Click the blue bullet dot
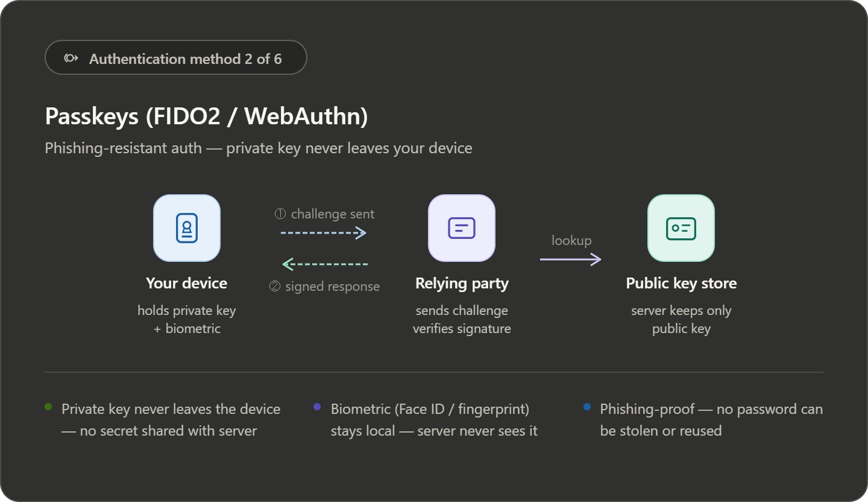This screenshot has height=502, width=868. click(x=587, y=407)
